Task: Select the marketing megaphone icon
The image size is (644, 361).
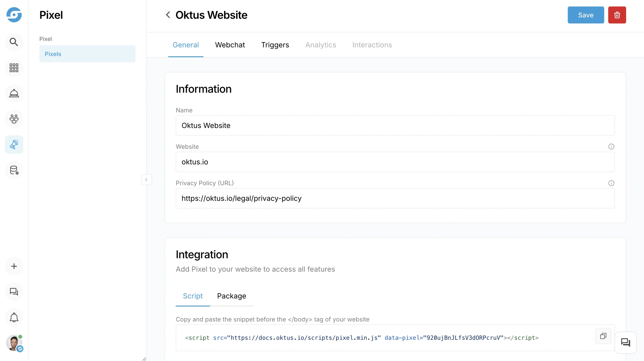Action: pyautogui.click(x=14, y=145)
